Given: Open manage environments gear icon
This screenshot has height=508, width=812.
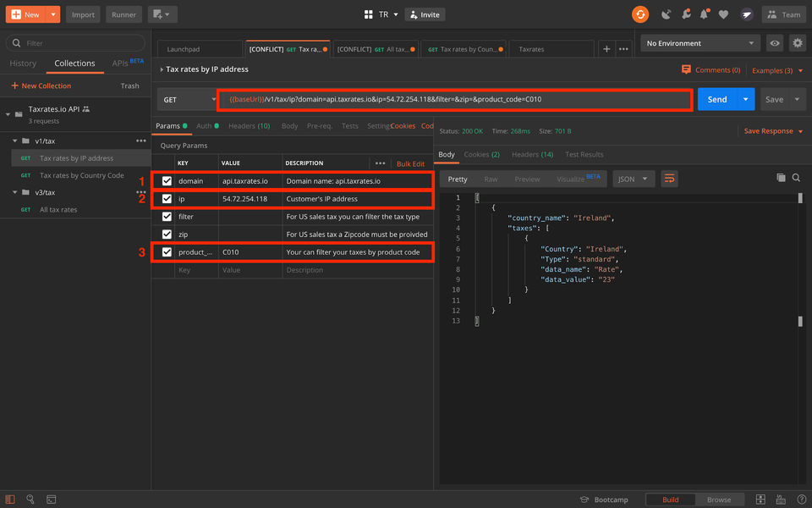Looking at the screenshot, I should tap(798, 43).
